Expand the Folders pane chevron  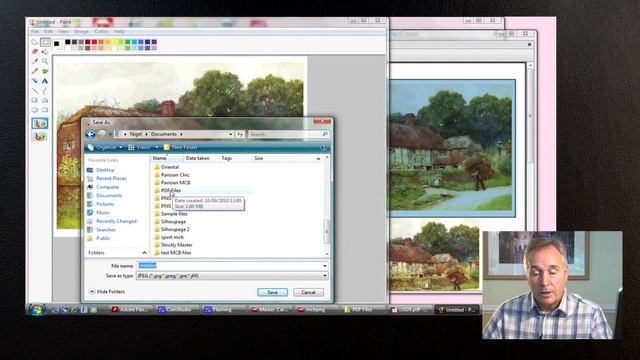click(144, 253)
